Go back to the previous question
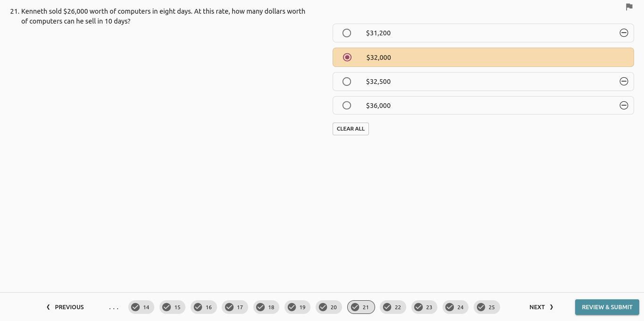This screenshot has width=644, height=321. [x=65, y=307]
